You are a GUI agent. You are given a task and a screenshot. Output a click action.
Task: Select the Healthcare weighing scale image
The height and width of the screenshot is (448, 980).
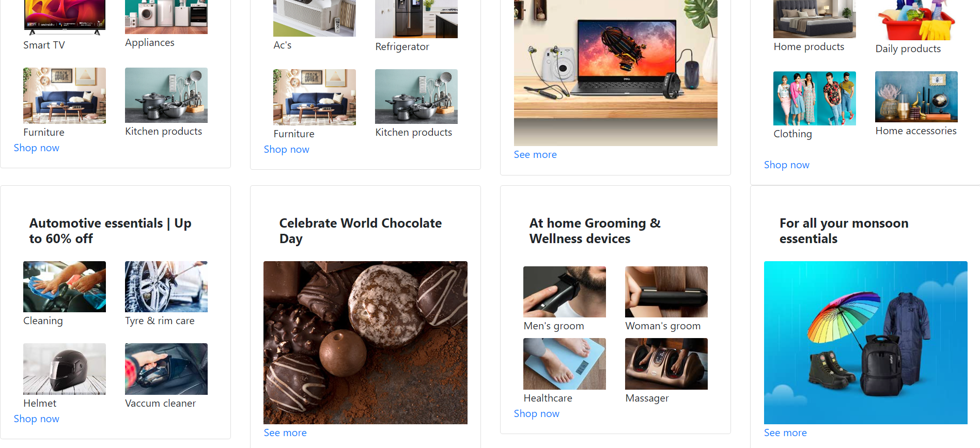tap(565, 364)
